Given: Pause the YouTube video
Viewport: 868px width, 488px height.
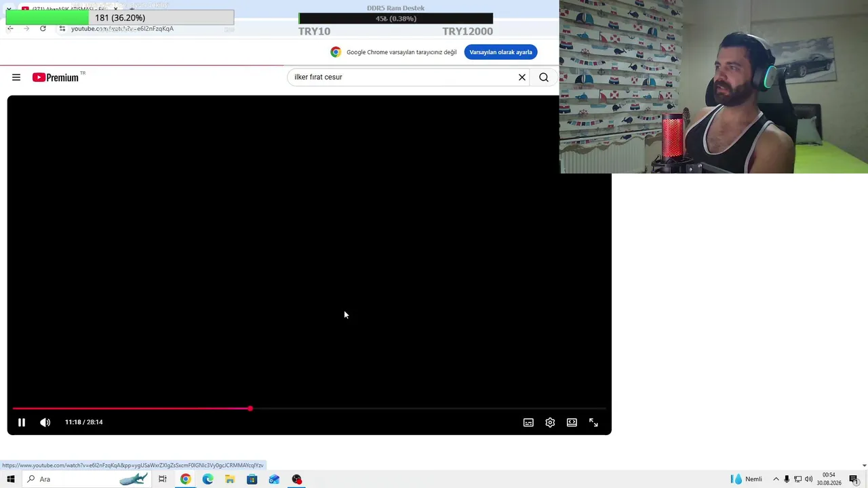Looking at the screenshot, I should click(x=22, y=422).
